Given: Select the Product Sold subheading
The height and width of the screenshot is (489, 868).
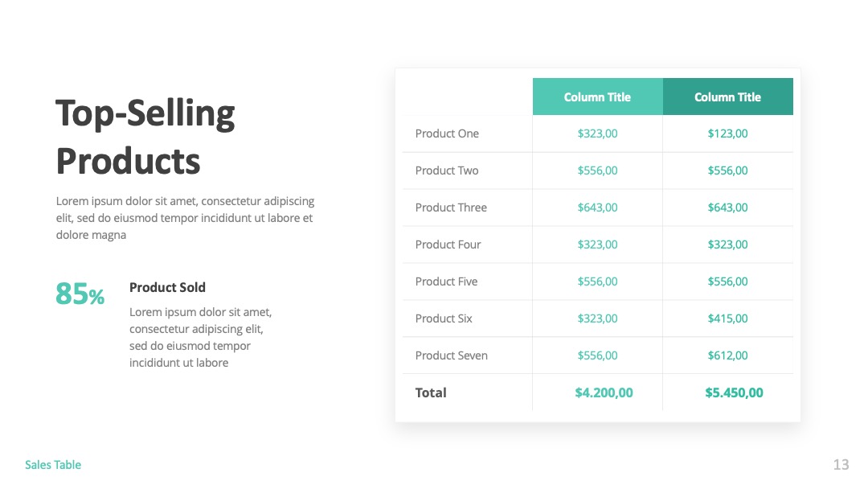Looking at the screenshot, I should pos(167,287).
